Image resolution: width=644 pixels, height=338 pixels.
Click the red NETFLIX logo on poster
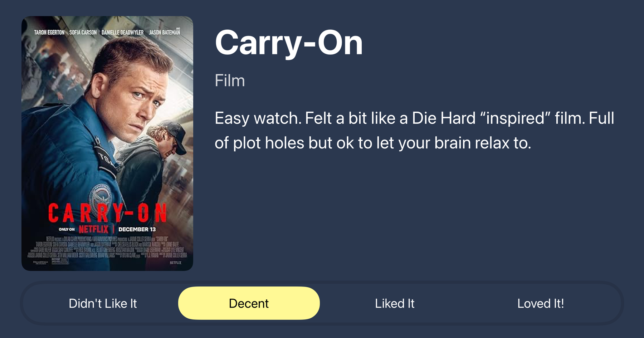click(93, 229)
